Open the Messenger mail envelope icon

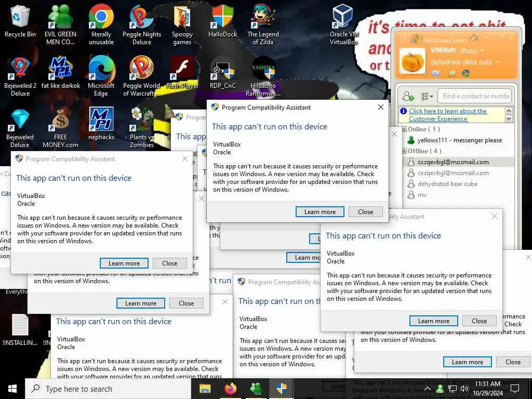click(x=436, y=73)
